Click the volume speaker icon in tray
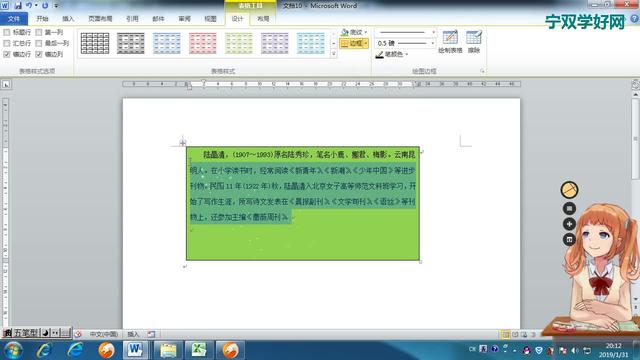 pyautogui.click(x=575, y=350)
